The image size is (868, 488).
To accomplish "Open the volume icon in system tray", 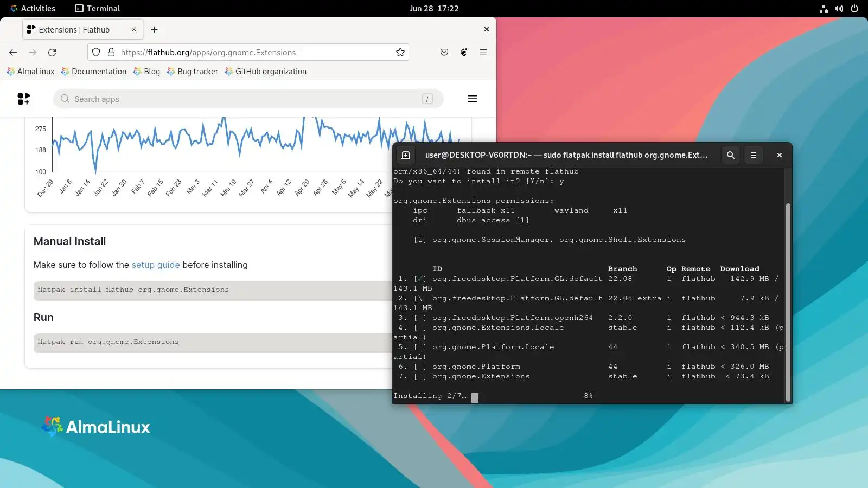I will (x=839, y=9).
